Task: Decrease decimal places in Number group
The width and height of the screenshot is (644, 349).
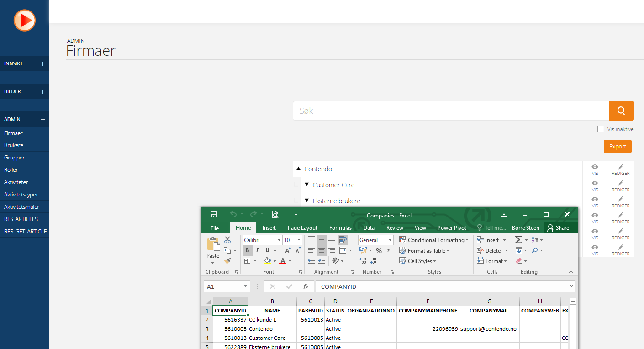Action: pos(373,261)
